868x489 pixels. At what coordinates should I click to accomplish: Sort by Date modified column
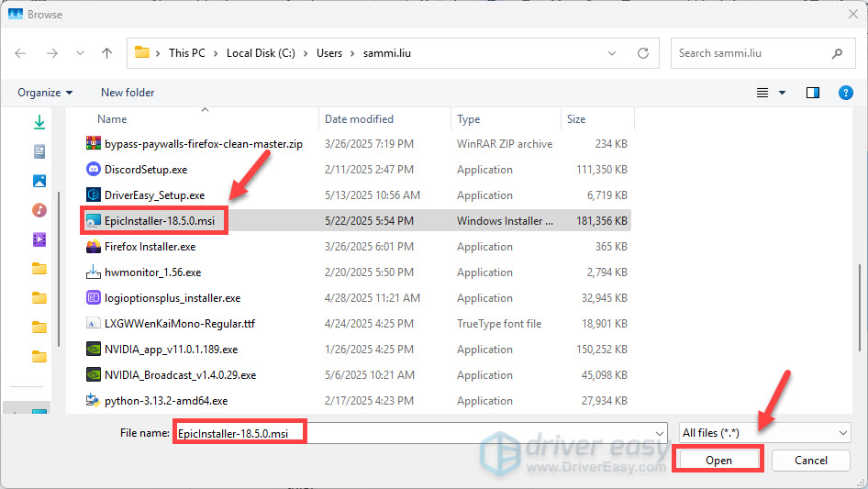[359, 119]
